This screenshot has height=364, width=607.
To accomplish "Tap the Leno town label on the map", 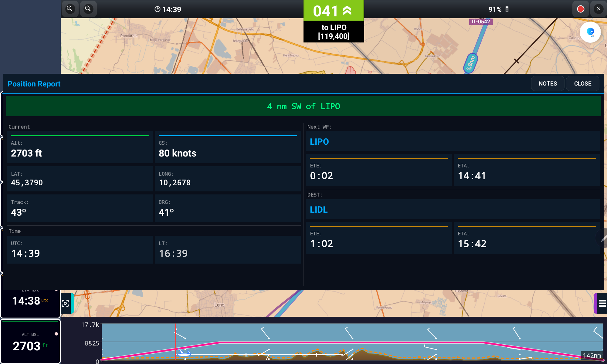I will tap(219, 305).
